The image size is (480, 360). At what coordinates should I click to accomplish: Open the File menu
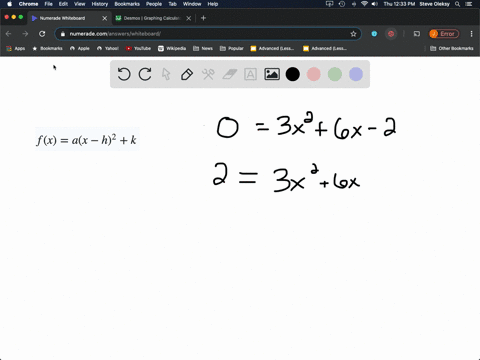49,4
